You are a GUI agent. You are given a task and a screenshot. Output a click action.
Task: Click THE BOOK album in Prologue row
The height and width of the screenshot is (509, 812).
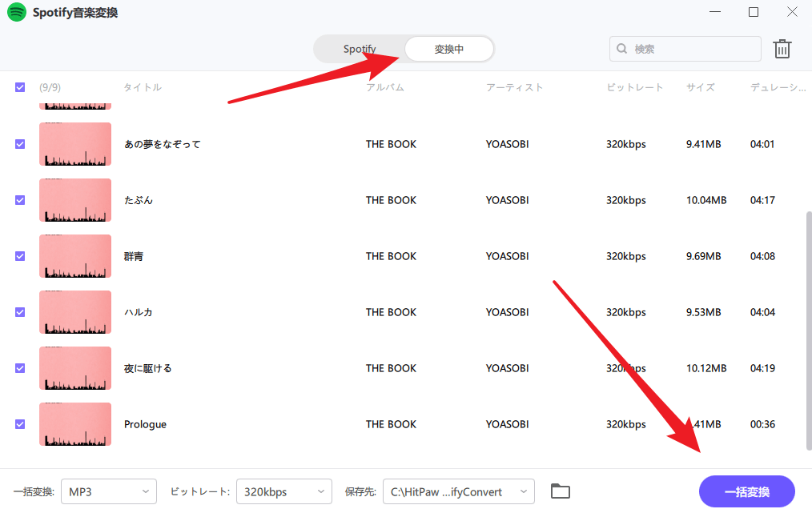pyautogui.click(x=391, y=424)
